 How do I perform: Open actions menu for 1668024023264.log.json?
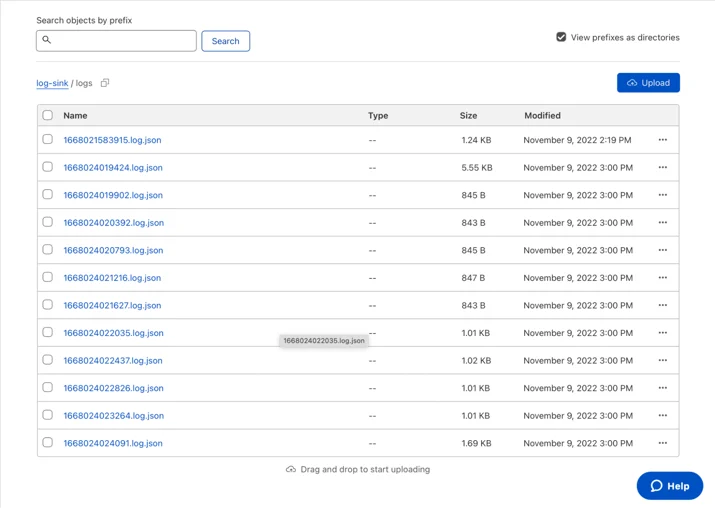pyautogui.click(x=663, y=415)
